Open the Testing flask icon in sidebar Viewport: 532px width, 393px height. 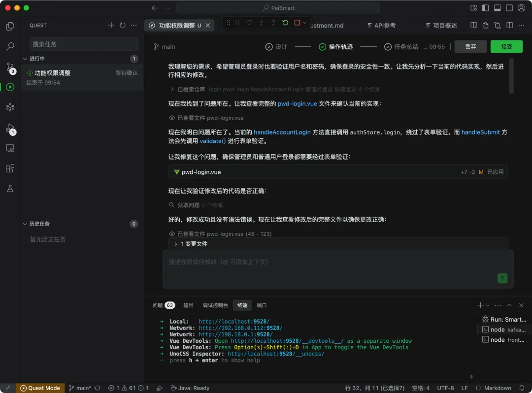[x=10, y=189]
